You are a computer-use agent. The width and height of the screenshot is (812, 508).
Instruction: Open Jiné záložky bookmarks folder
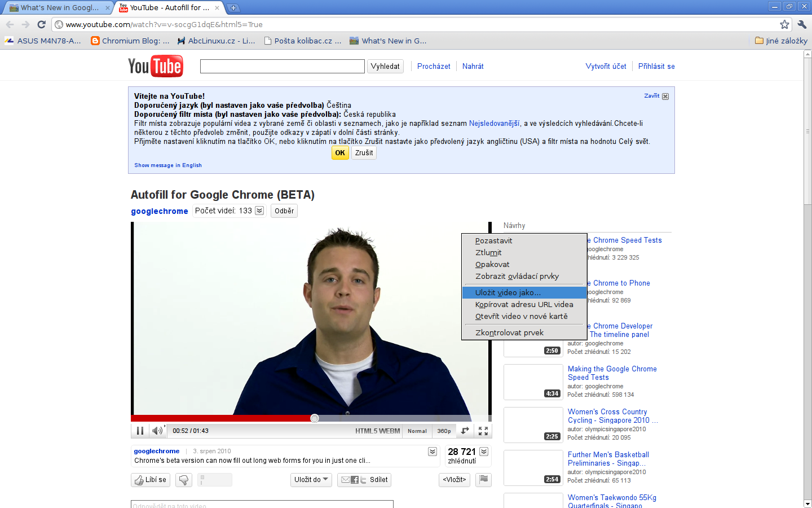pyautogui.click(x=781, y=41)
